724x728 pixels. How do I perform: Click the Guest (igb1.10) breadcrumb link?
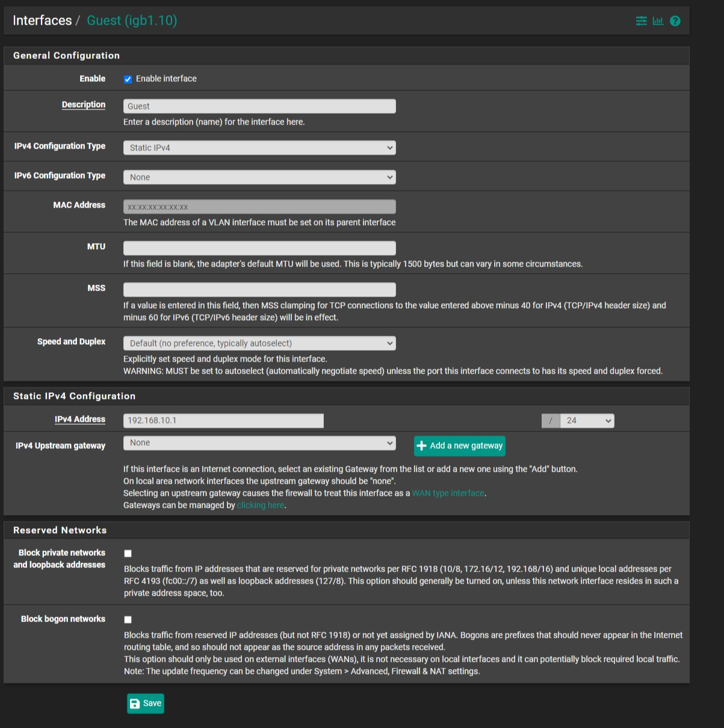[132, 20]
